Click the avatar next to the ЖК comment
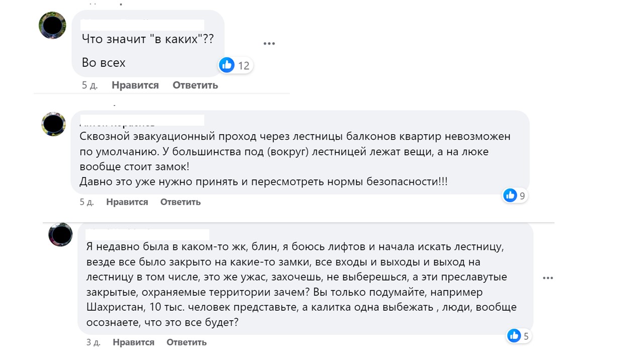The height and width of the screenshot is (362, 644). tap(61, 234)
